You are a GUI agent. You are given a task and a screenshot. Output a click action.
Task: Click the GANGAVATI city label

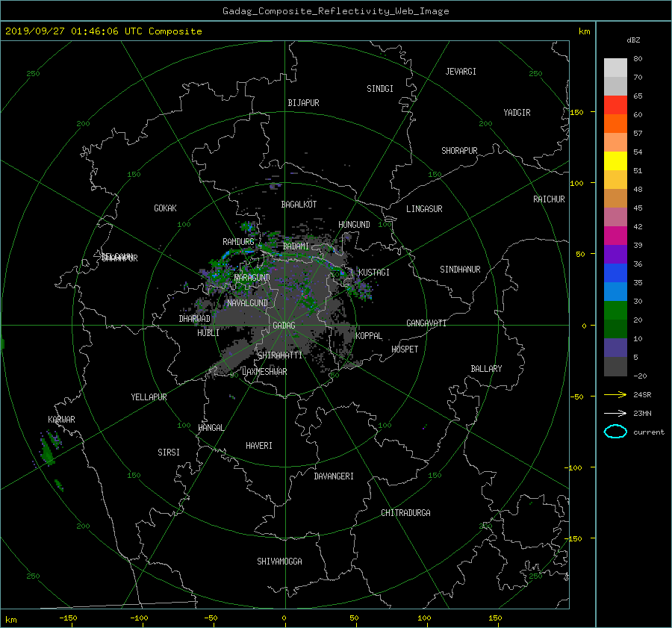(426, 323)
